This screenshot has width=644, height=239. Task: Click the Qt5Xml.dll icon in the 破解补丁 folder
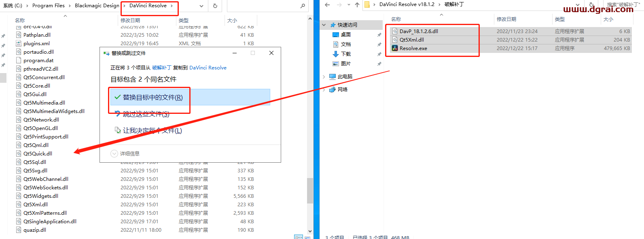tap(395, 40)
